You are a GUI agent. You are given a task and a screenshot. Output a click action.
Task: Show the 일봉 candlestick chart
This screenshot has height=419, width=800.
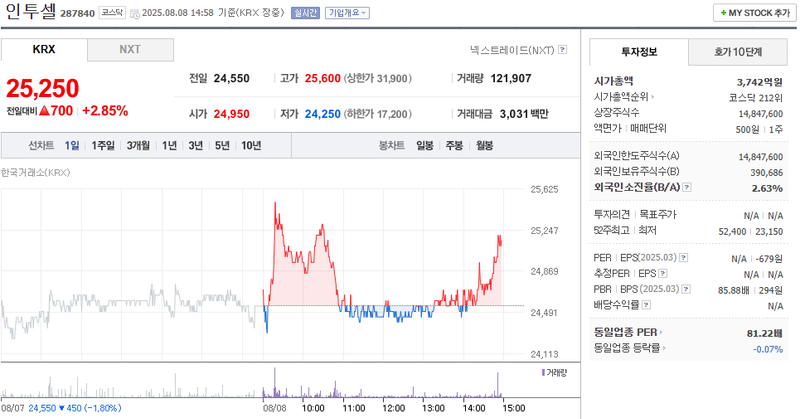click(x=425, y=146)
